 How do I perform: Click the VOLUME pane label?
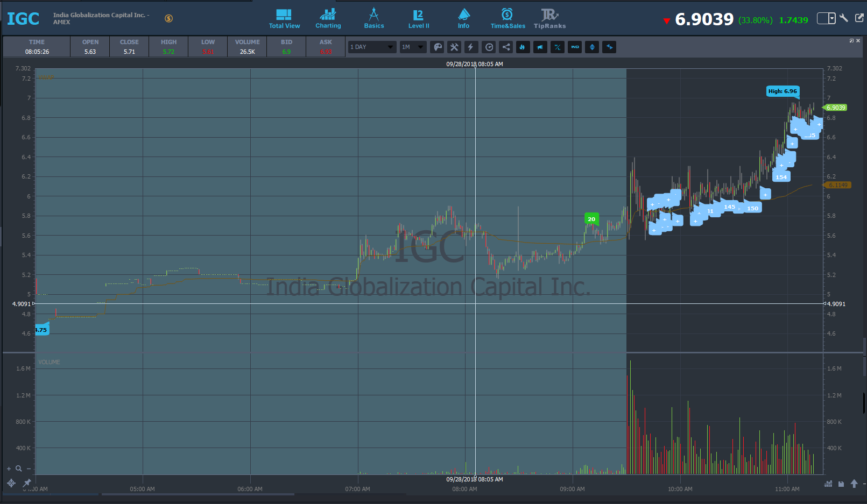(49, 362)
